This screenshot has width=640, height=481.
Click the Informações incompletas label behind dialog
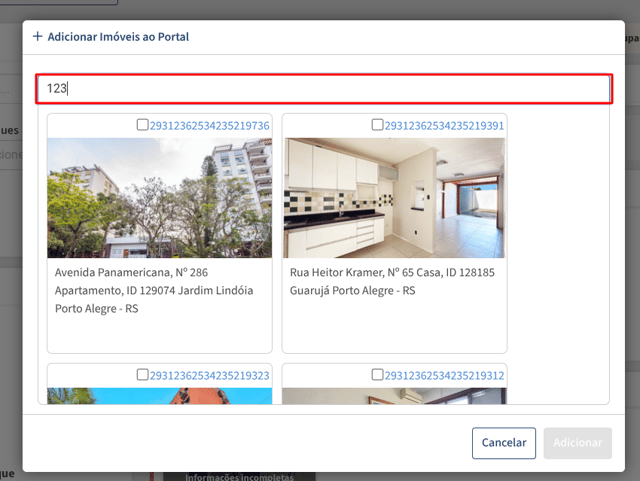click(239, 477)
